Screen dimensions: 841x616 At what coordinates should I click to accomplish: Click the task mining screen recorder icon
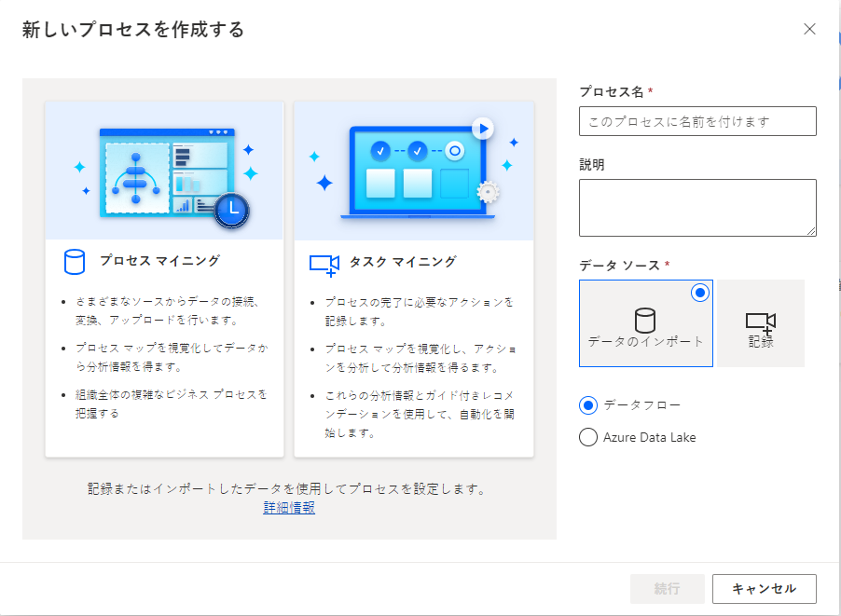coord(324,266)
